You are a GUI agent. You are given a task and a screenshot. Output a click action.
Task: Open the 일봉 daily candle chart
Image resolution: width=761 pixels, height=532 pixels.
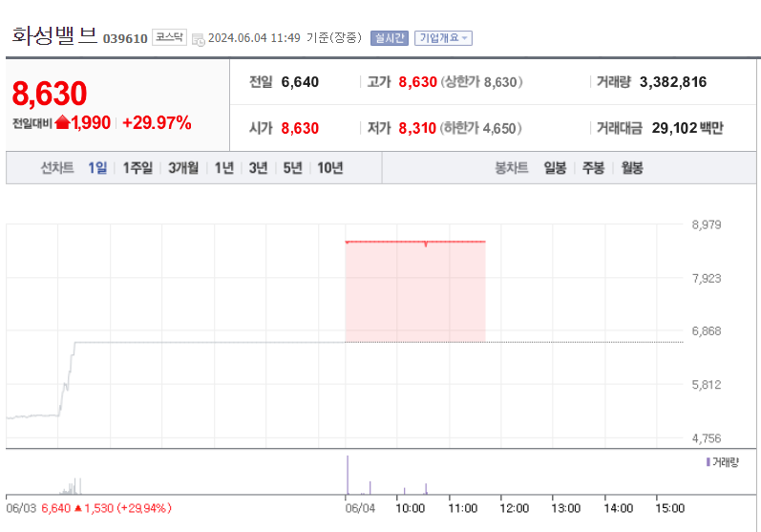point(555,168)
